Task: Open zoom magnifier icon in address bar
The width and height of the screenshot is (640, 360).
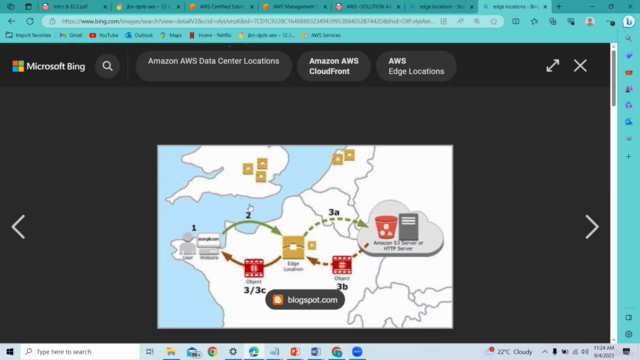Action: pos(477,21)
